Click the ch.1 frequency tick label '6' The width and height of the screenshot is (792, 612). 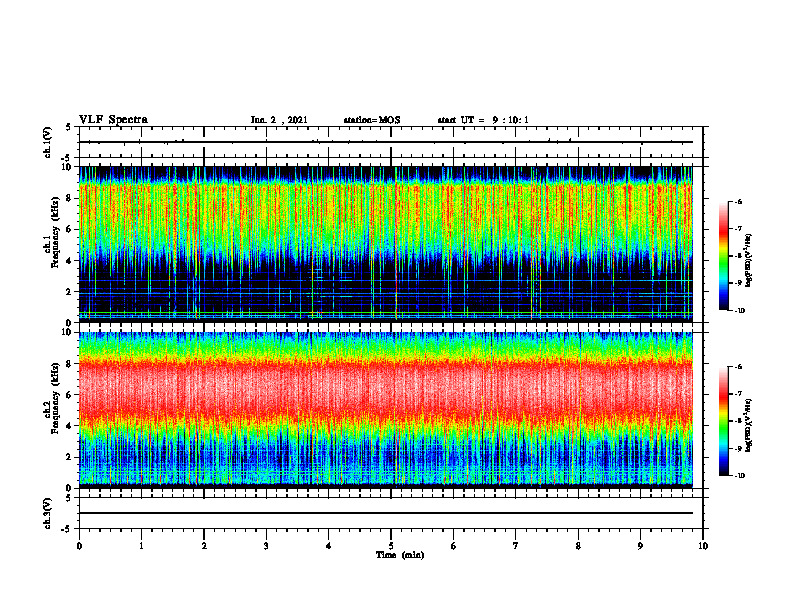pos(70,229)
